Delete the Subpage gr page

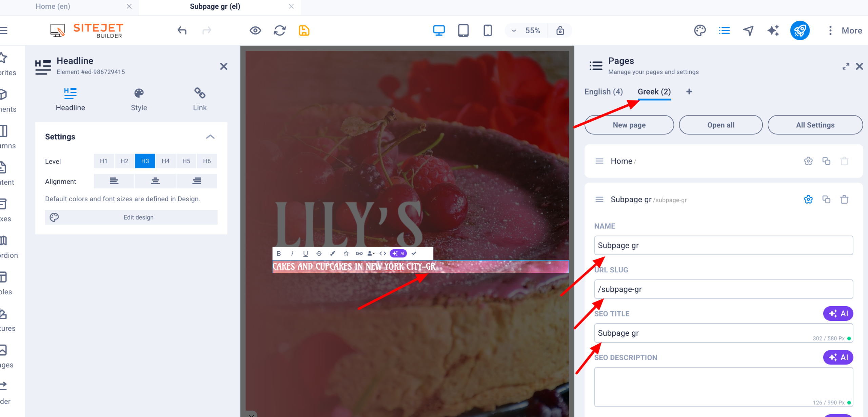844,200
